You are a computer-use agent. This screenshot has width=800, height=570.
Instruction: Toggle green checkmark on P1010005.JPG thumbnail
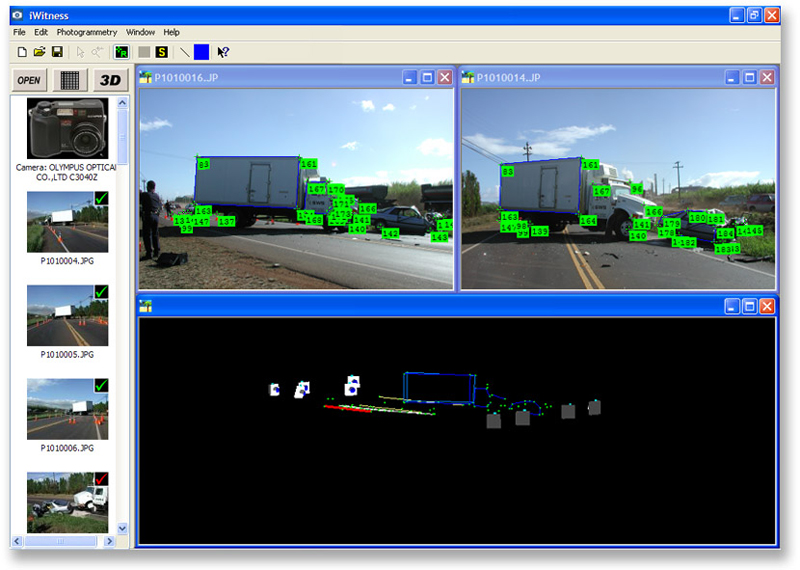(x=102, y=291)
